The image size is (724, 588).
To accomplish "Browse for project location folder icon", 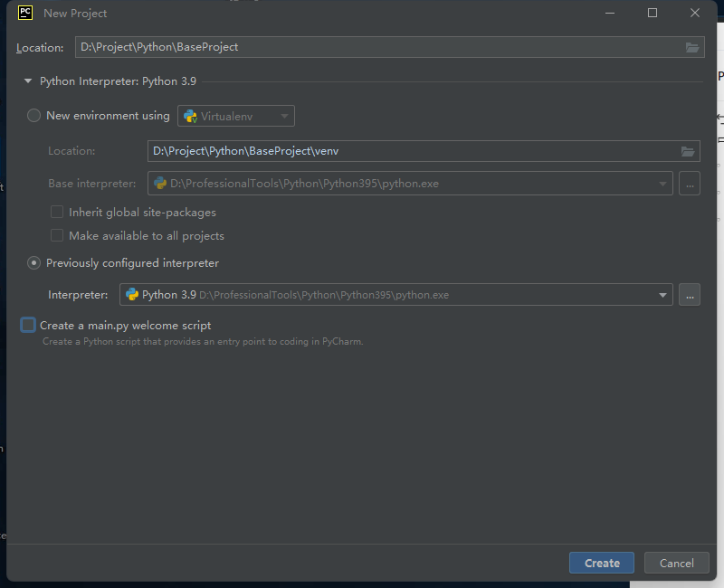I will [691, 47].
